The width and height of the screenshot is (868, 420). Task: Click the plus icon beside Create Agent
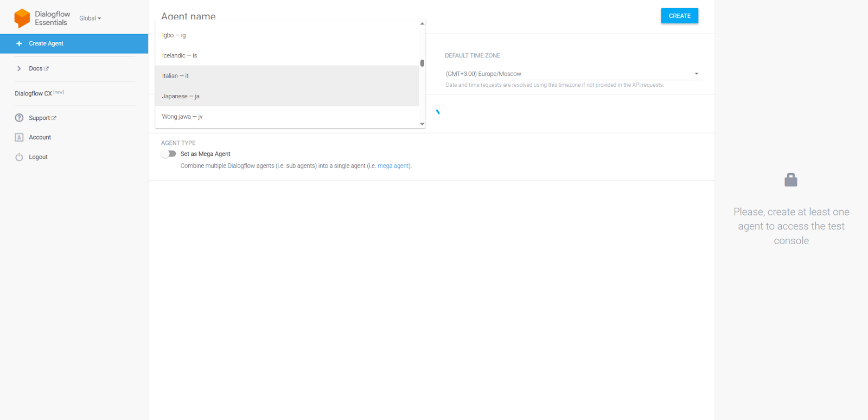[19, 43]
